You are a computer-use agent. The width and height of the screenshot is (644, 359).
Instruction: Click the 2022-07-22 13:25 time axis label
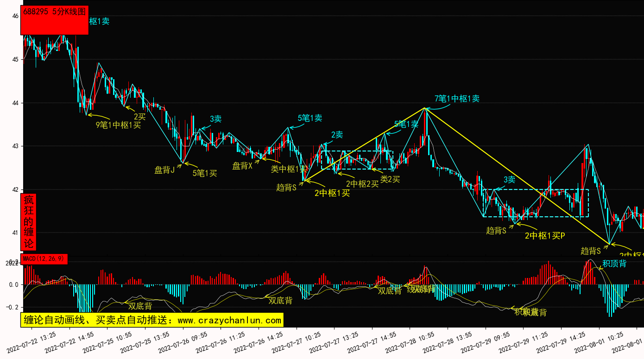coord(32,340)
